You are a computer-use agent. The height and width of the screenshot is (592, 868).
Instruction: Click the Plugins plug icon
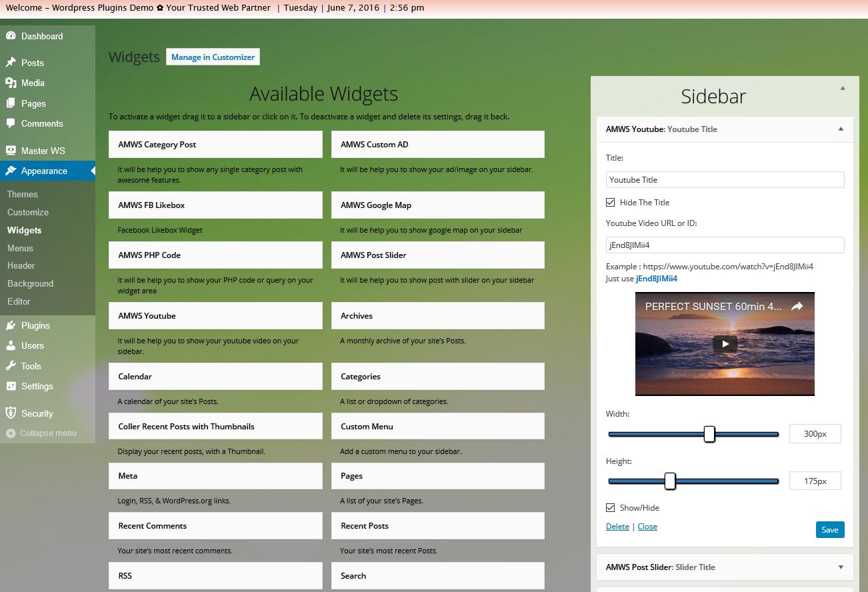[11, 325]
